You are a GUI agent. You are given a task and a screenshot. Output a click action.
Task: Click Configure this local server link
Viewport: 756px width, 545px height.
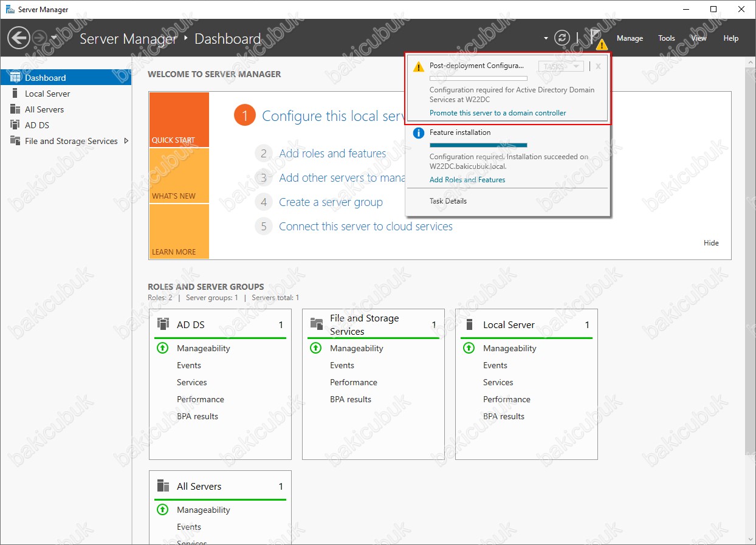point(333,116)
